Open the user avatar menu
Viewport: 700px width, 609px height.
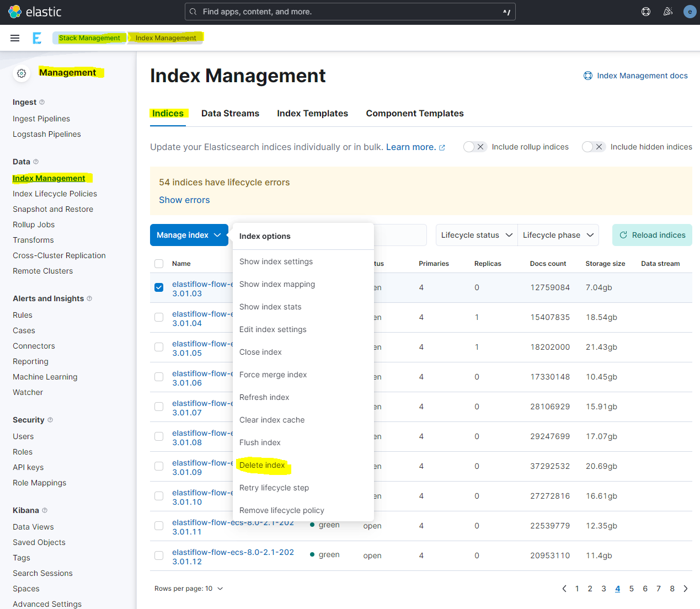[x=690, y=12]
